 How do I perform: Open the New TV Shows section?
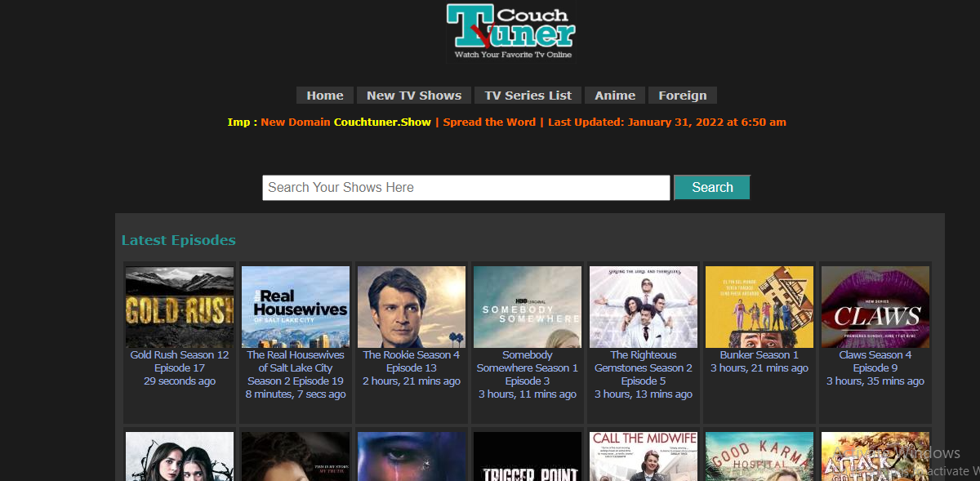pyautogui.click(x=414, y=95)
